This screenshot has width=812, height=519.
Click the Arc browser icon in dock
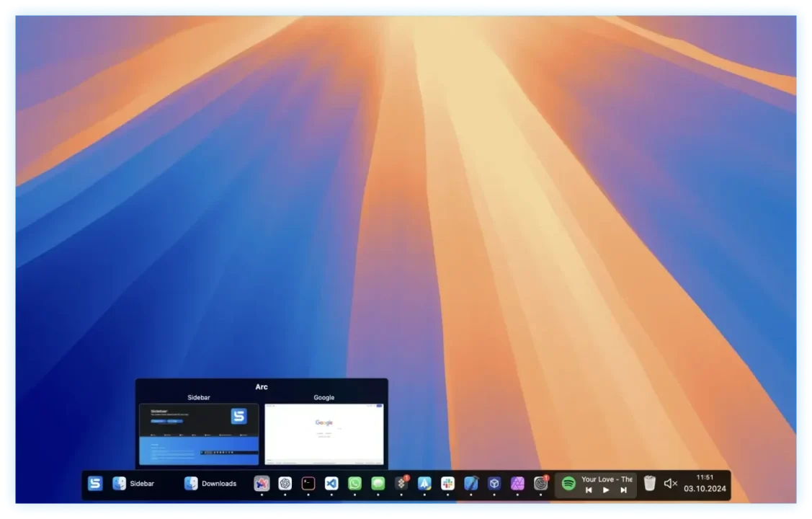(x=262, y=483)
